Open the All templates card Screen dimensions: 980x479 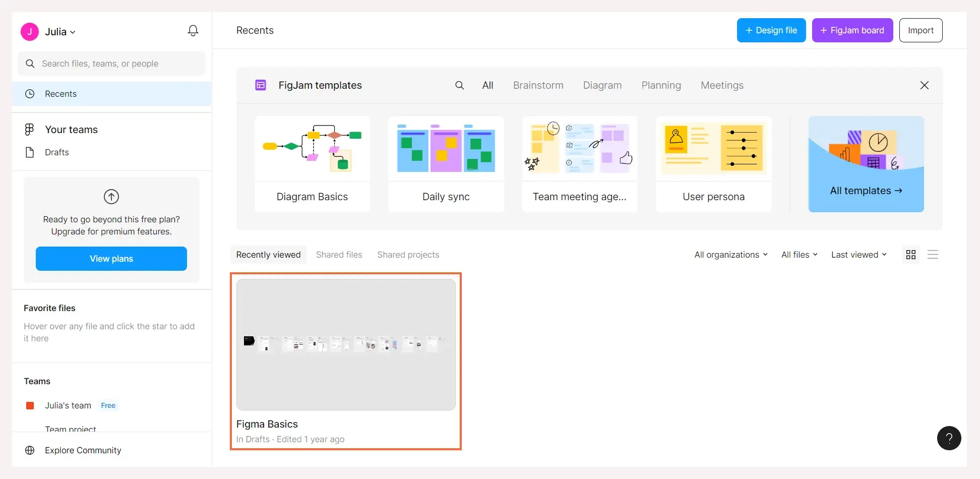pos(866,164)
